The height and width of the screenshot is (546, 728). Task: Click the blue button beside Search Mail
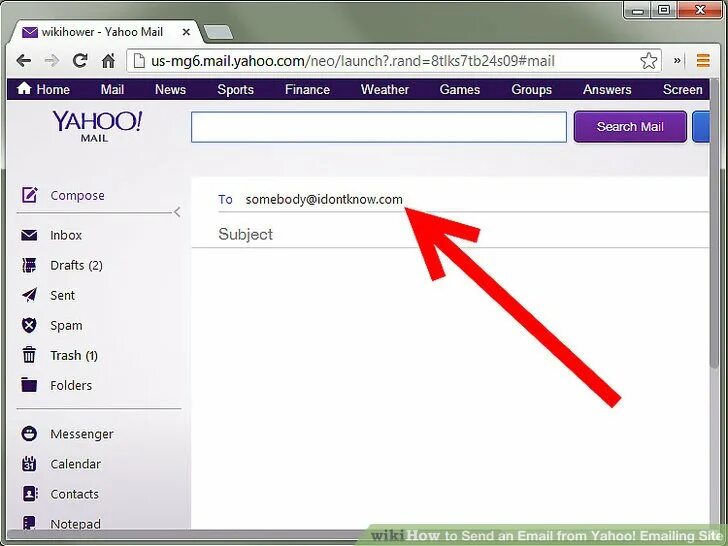coord(701,127)
